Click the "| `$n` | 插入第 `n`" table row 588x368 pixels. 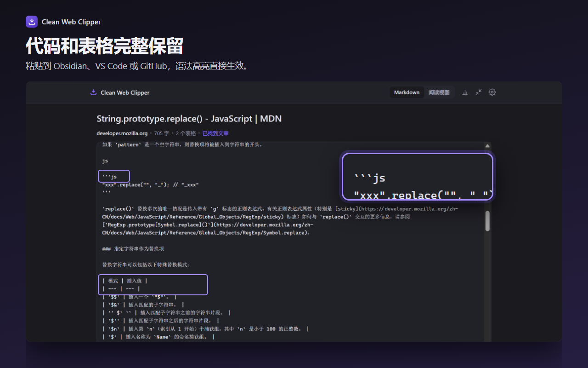point(205,329)
